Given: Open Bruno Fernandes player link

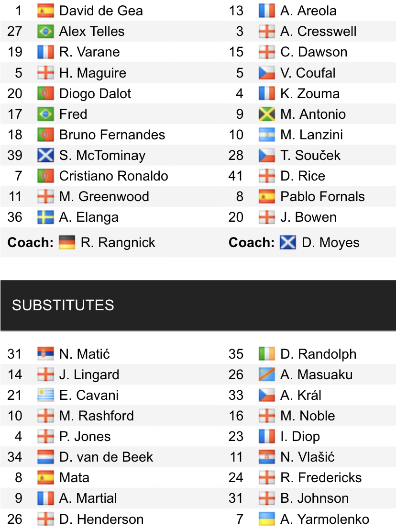Looking at the screenshot, I should tap(112, 135).
